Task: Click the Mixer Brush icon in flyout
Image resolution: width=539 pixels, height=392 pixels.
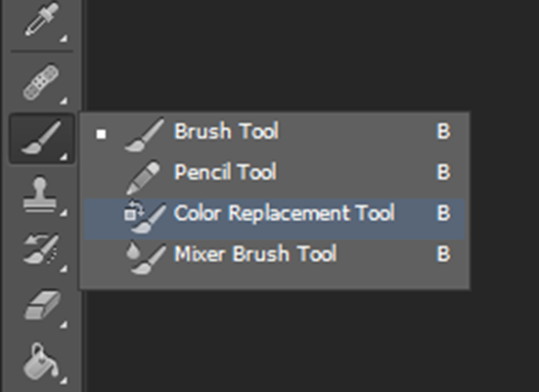Action: point(146,258)
